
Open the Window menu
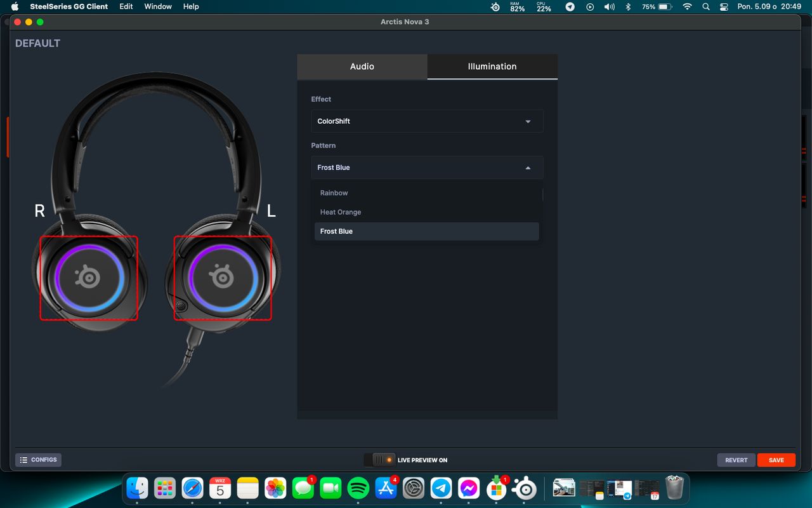coord(158,6)
